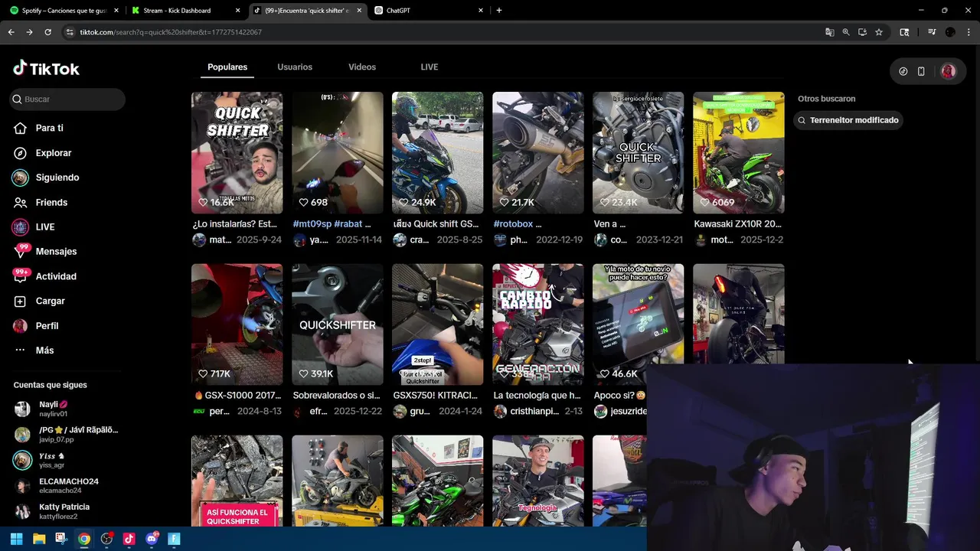
Task: Open the tunnel video with 698 likes
Action: [337, 152]
